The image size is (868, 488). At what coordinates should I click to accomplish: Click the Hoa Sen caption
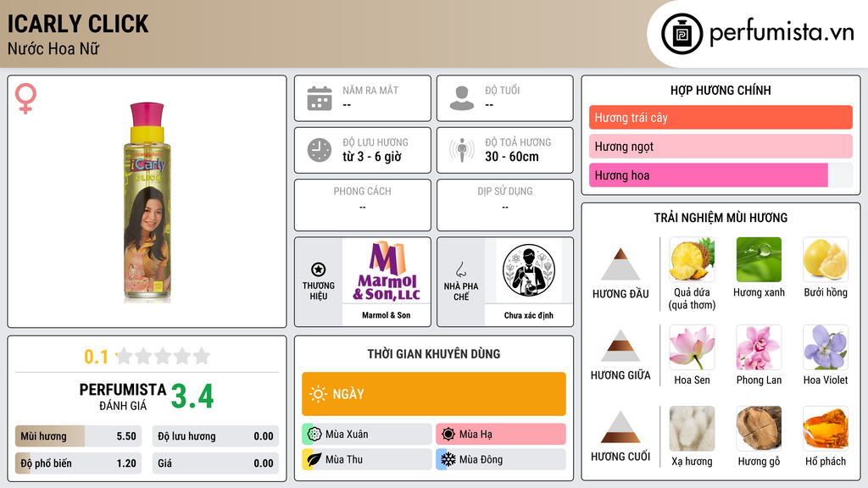(x=692, y=380)
